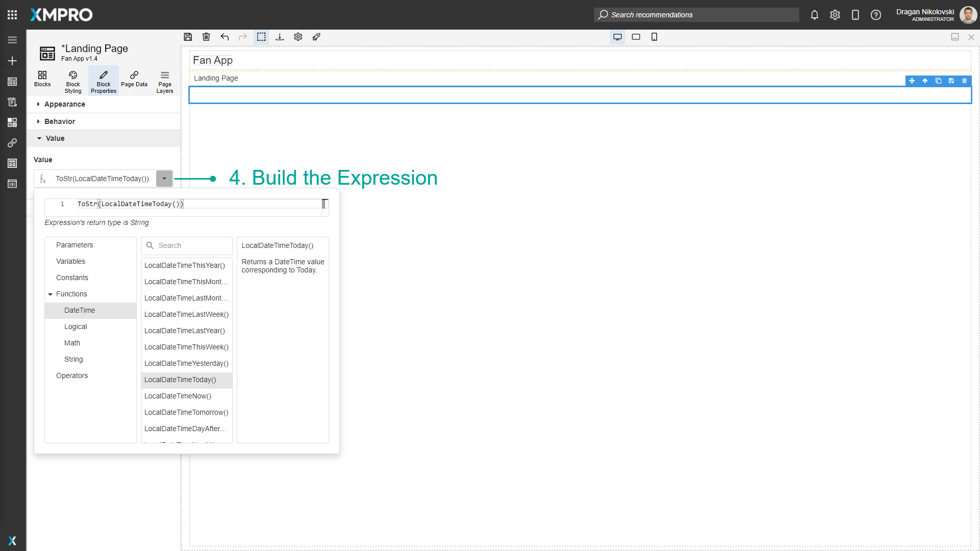
Task: Open the Publish rocket icon
Action: pos(316,37)
